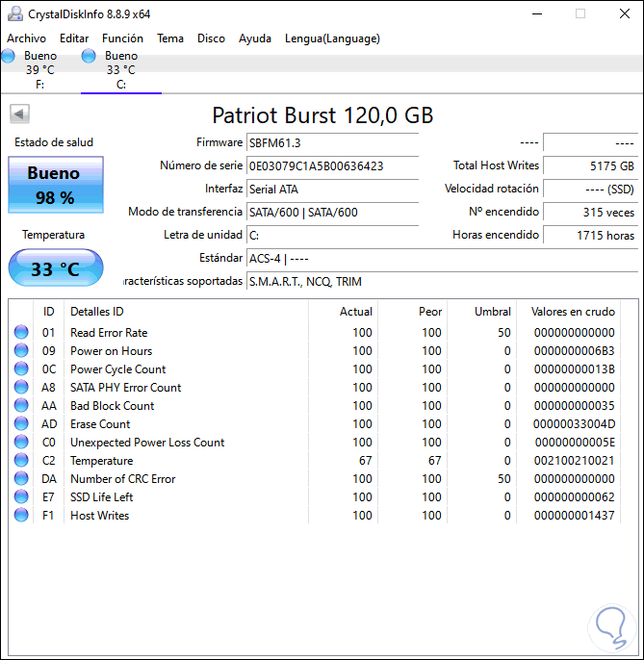644x660 pixels.
Task: Select the Erase Count text
Action: tap(100, 424)
